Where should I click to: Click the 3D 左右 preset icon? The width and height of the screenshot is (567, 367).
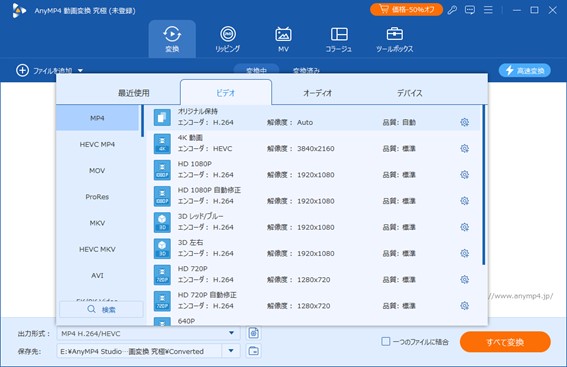coord(162,248)
